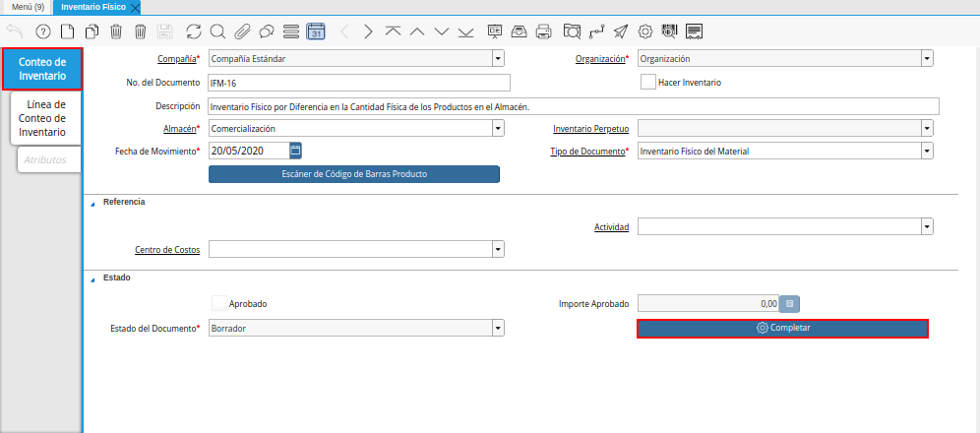Click the paperclip Attachment icon

(242, 31)
